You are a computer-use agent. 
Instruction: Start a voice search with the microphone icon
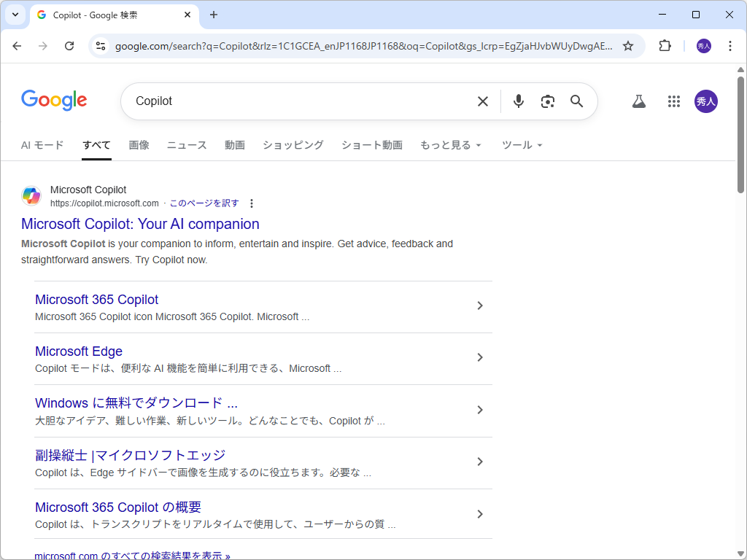(518, 101)
